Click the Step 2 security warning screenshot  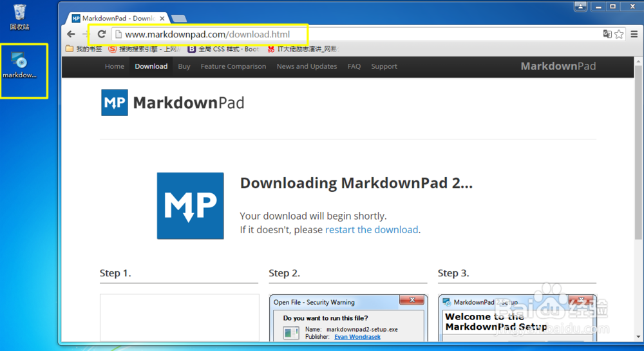pyautogui.click(x=348, y=318)
